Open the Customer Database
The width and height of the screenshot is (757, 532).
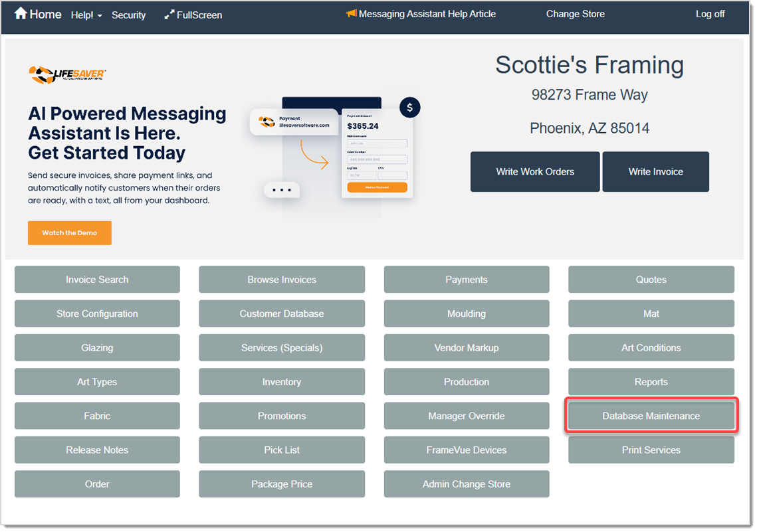(x=281, y=313)
